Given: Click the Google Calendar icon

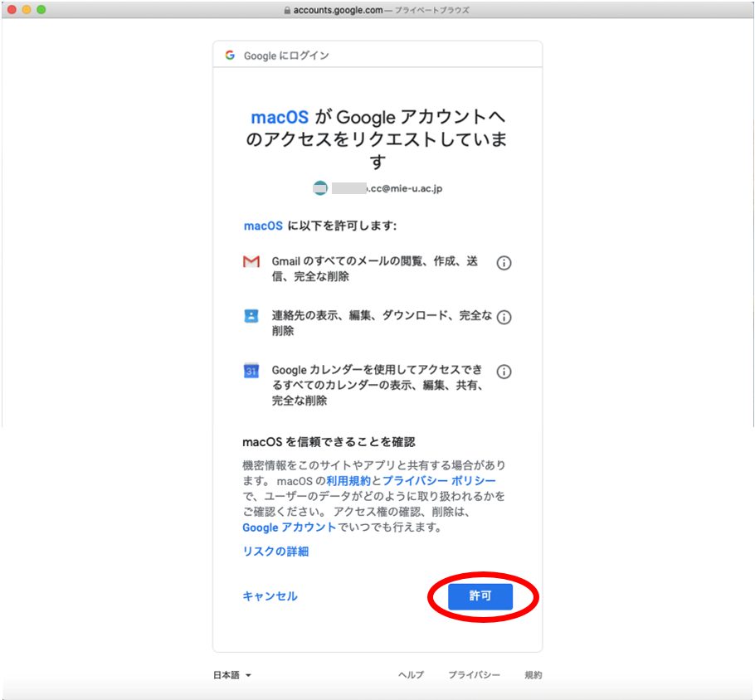Looking at the screenshot, I should 251,370.
